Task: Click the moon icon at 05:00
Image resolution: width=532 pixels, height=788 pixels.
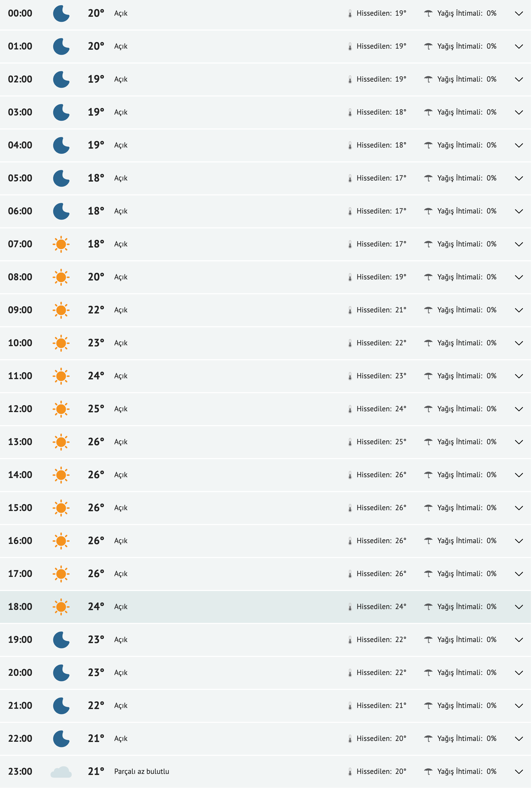Action: point(61,178)
